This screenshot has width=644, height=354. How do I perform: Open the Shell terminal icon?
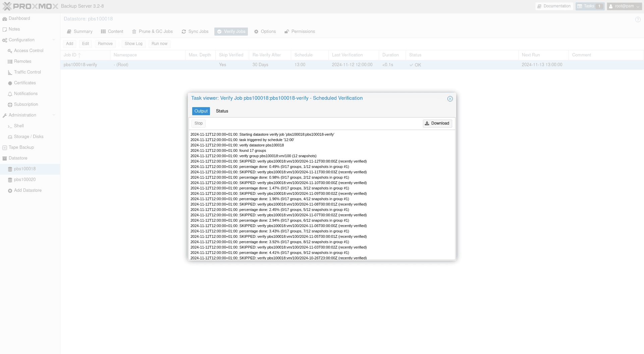point(10,126)
